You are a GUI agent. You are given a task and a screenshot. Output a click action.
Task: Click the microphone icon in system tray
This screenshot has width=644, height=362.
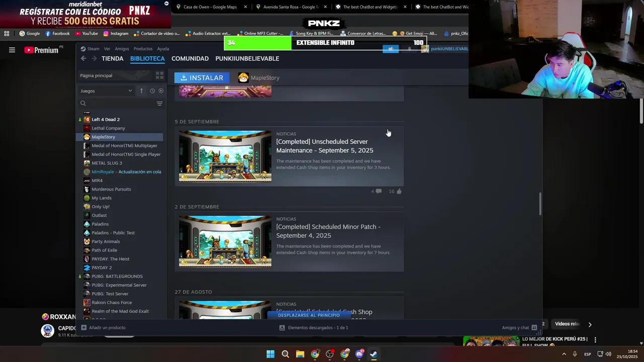pos(575,354)
